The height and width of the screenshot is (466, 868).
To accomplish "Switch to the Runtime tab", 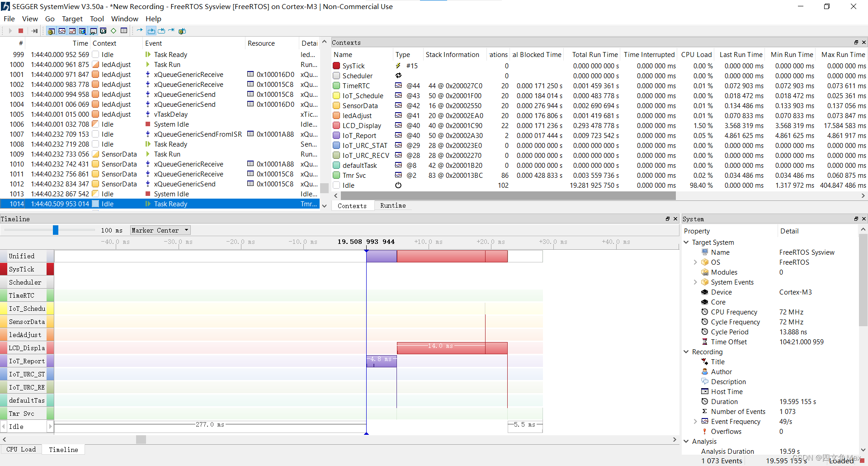I will (x=392, y=205).
